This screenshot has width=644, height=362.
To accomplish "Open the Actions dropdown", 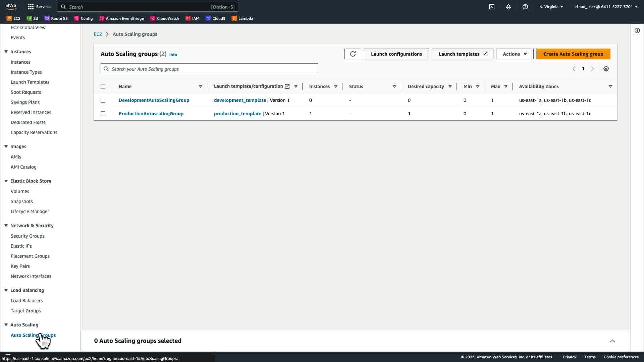I will [515, 54].
